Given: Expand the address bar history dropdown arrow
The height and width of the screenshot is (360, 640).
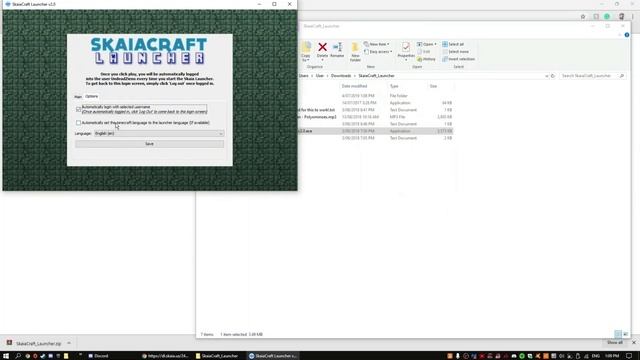Looking at the screenshot, I should (x=547, y=76).
